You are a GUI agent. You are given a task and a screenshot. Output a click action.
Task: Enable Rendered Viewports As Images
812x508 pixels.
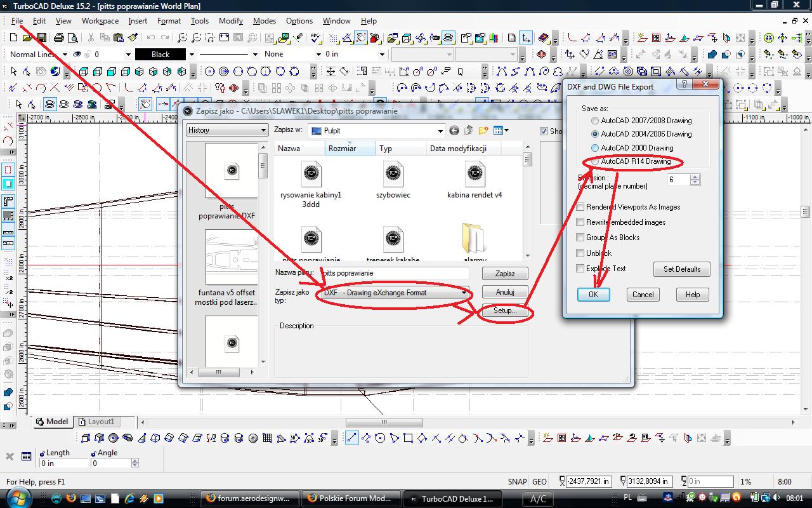point(580,207)
